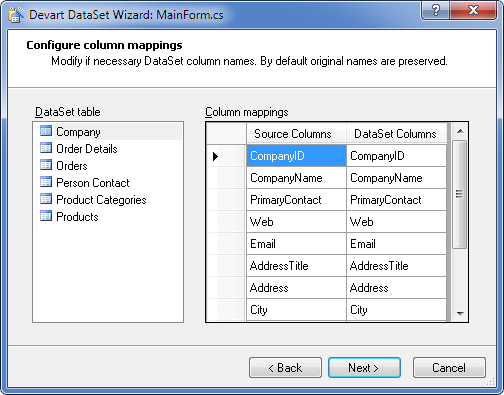Edit the Web DataSet column cell

point(396,222)
